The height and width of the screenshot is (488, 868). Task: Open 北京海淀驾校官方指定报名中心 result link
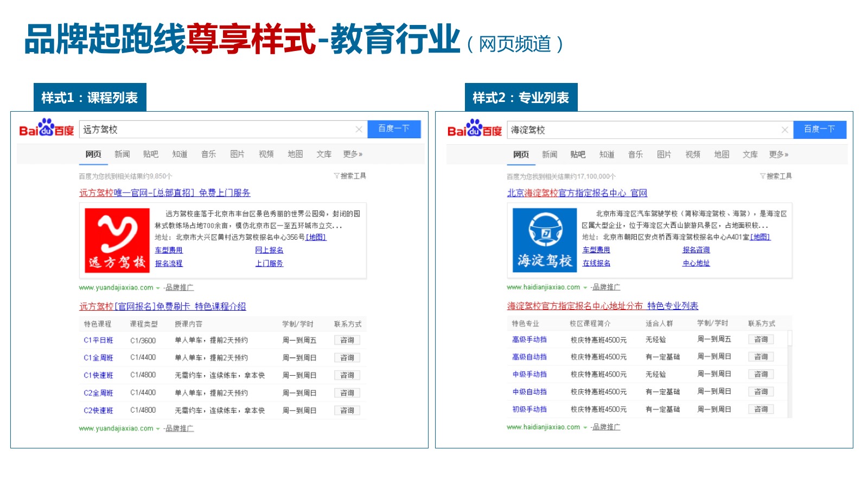pyautogui.click(x=577, y=193)
